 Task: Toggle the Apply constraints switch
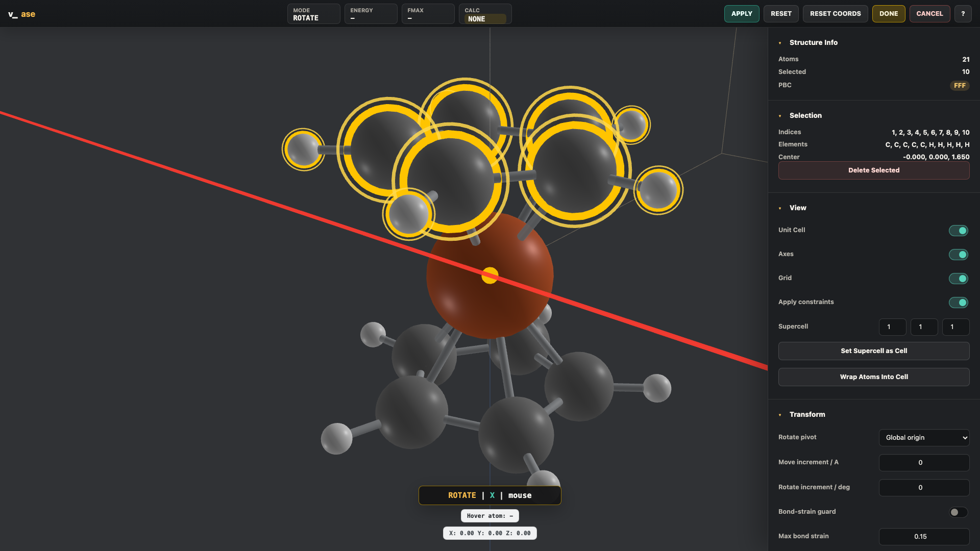pyautogui.click(x=958, y=303)
